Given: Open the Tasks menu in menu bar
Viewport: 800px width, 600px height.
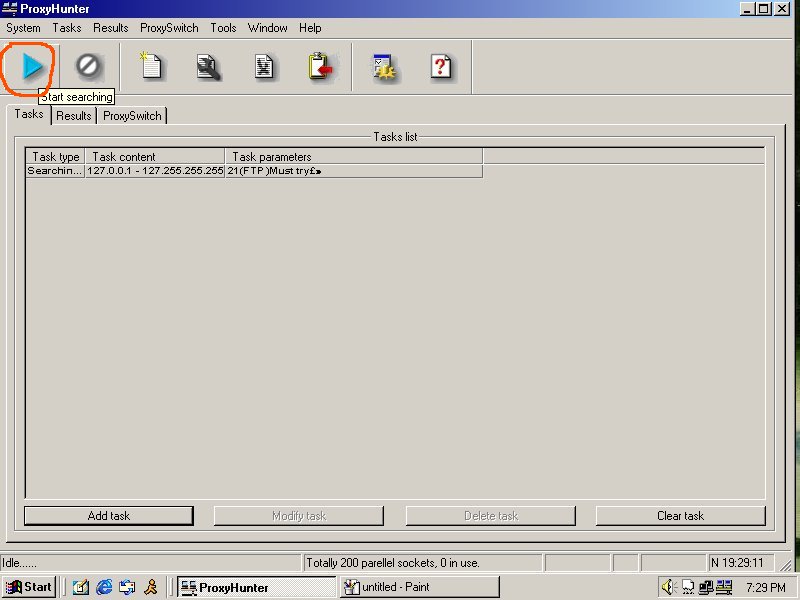Looking at the screenshot, I should coord(67,28).
